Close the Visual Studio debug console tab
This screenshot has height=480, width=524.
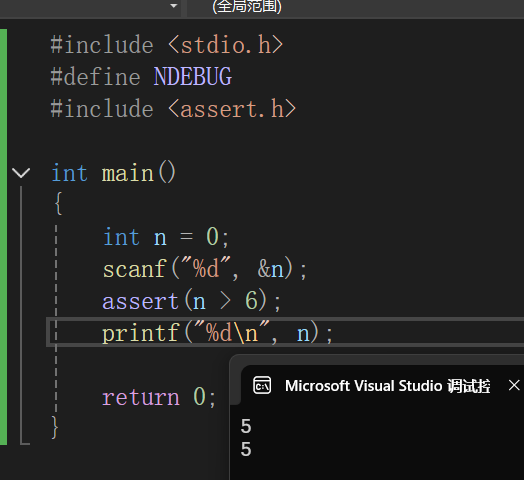514,385
